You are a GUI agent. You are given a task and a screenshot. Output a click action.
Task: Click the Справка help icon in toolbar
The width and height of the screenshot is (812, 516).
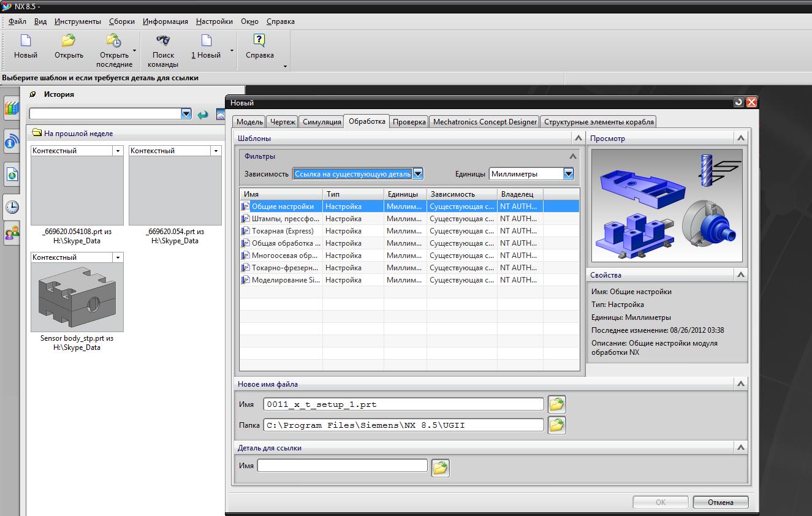point(259,42)
